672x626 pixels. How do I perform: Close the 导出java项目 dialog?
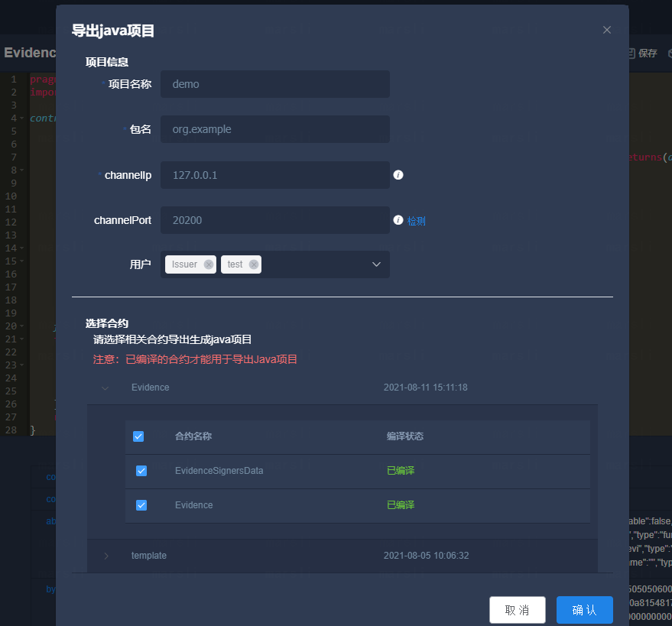[606, 30]
